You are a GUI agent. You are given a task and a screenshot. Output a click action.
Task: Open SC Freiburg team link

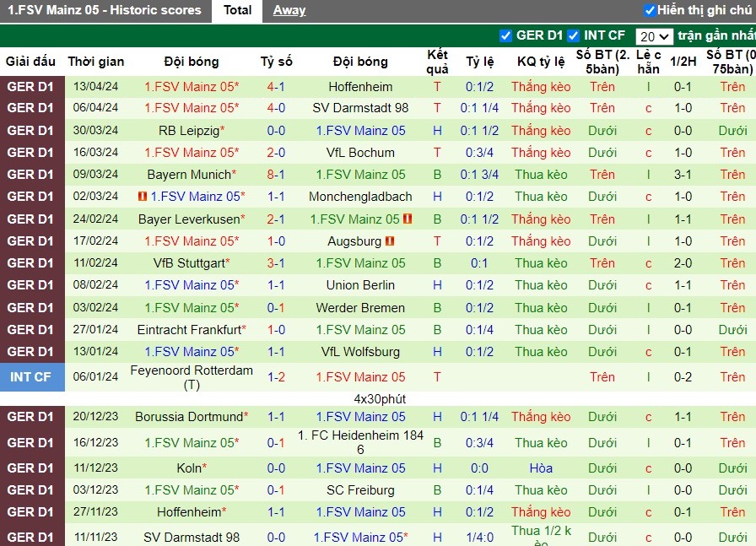pyautogui.click(x=360, y=490)
